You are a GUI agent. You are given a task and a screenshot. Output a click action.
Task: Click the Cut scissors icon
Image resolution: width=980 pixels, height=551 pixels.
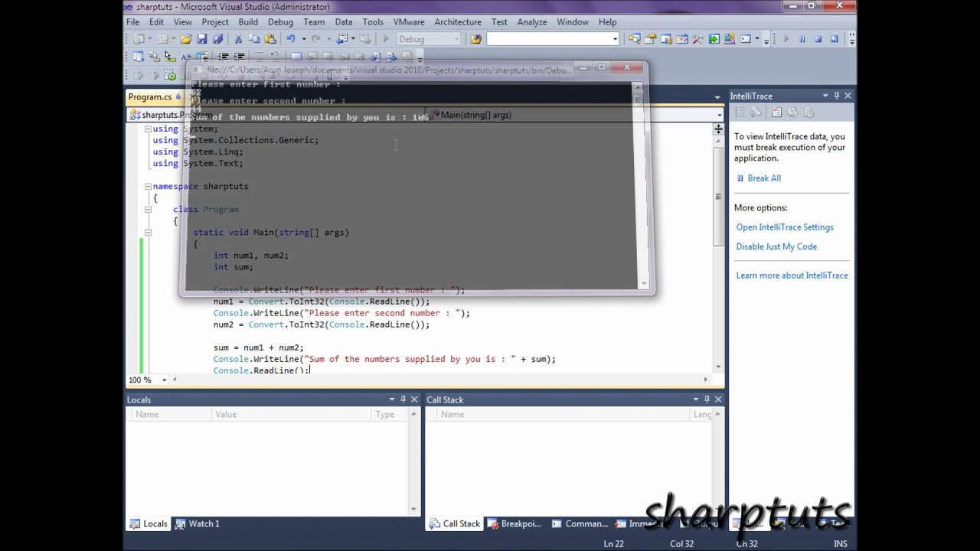238,39
